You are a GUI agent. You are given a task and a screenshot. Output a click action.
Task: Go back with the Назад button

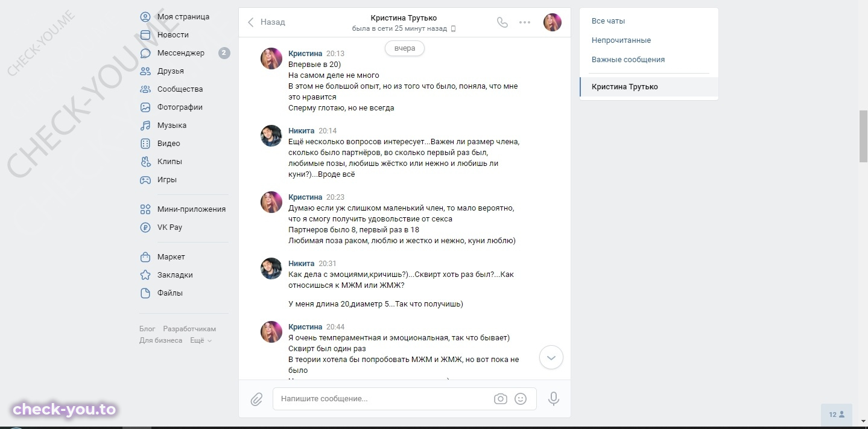[x=266, y=22]
